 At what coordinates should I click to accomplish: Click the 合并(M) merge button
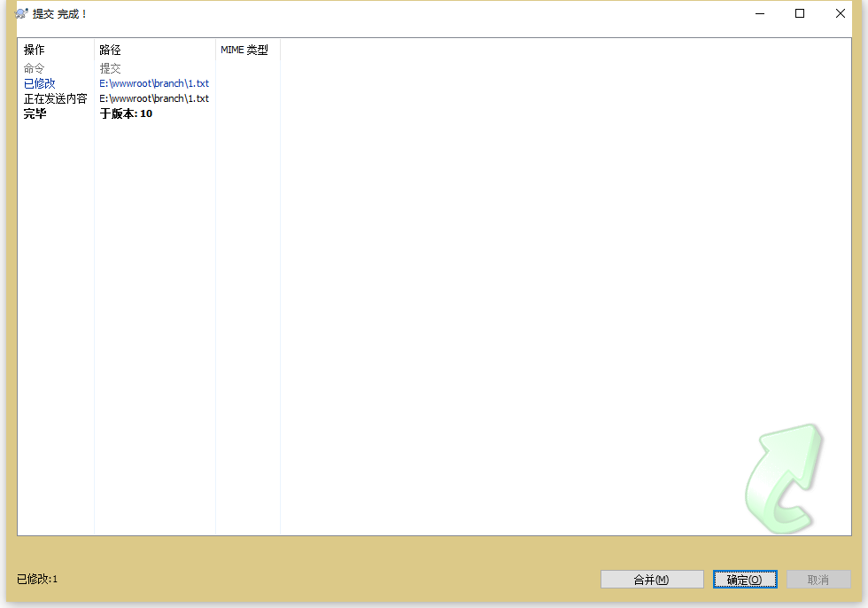(652, 580)
